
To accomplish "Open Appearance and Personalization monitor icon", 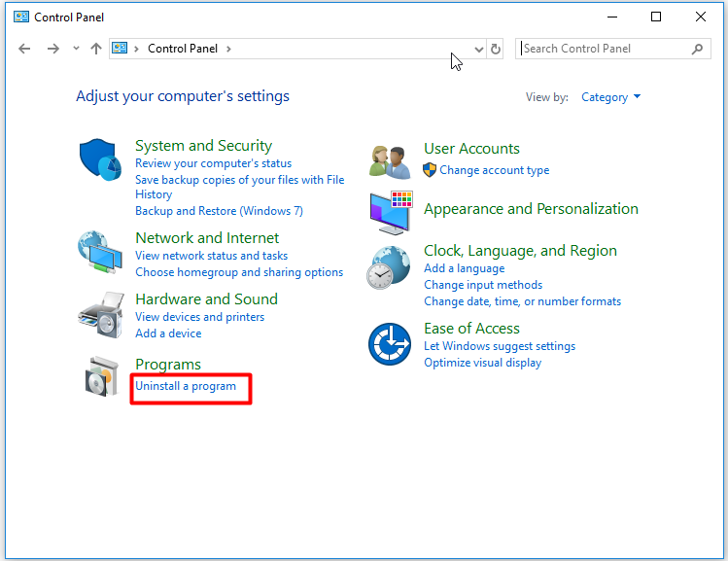I will 390,211.
